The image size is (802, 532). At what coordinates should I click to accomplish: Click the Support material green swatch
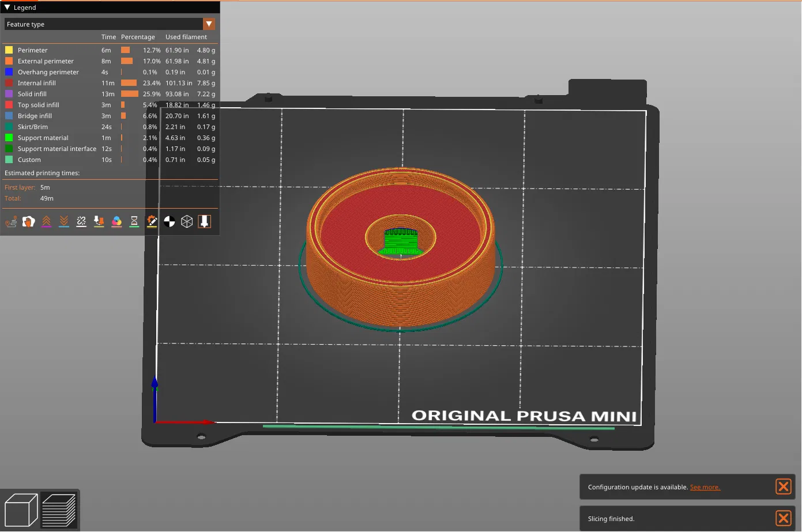click(x=9, y=138)
